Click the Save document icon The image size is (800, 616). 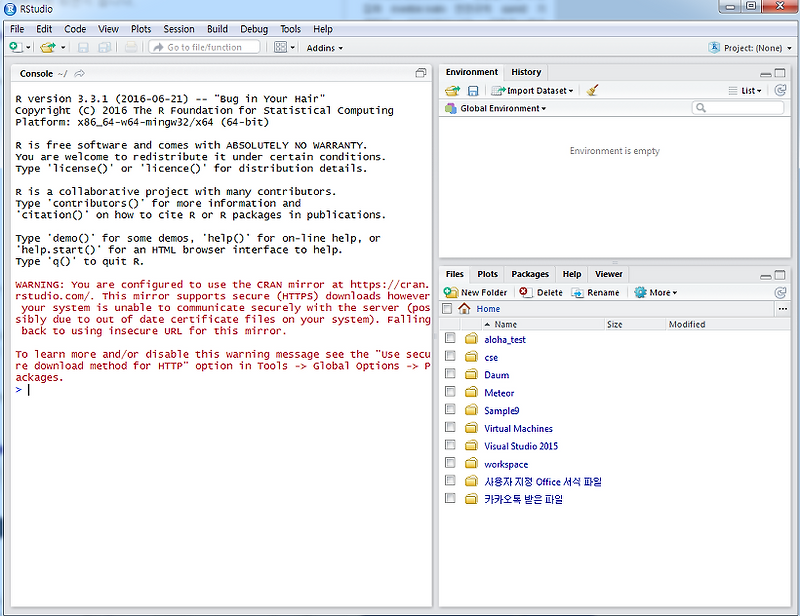[x=83, y=47]
